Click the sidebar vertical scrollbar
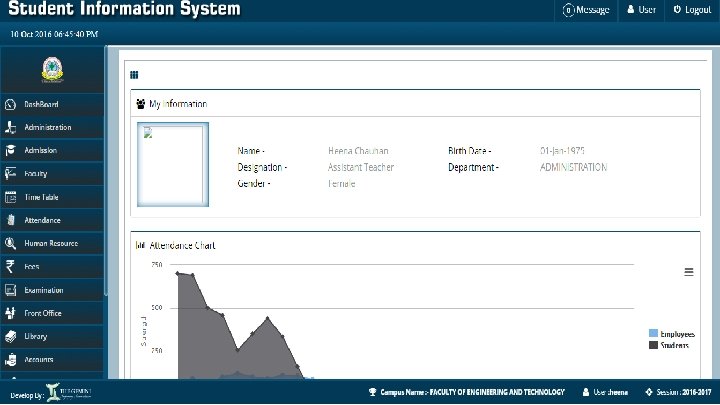 pos(106,171)
